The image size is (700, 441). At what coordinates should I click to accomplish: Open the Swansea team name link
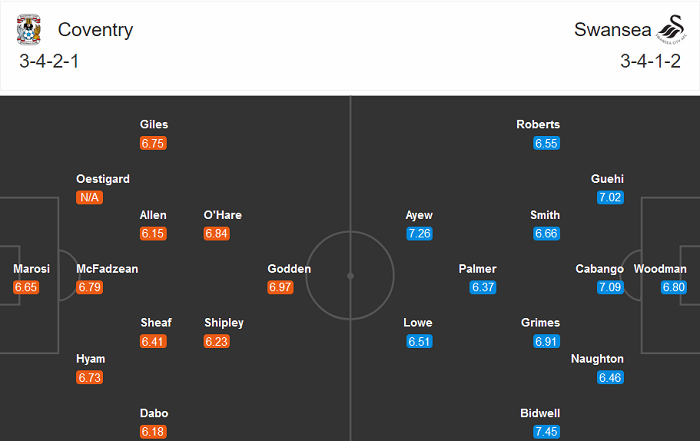(x=608, y=30)
